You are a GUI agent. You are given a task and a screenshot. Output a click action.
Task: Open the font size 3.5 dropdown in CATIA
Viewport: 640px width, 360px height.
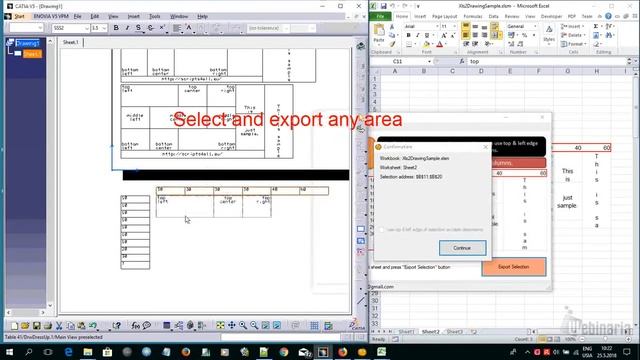click(104, 28)
